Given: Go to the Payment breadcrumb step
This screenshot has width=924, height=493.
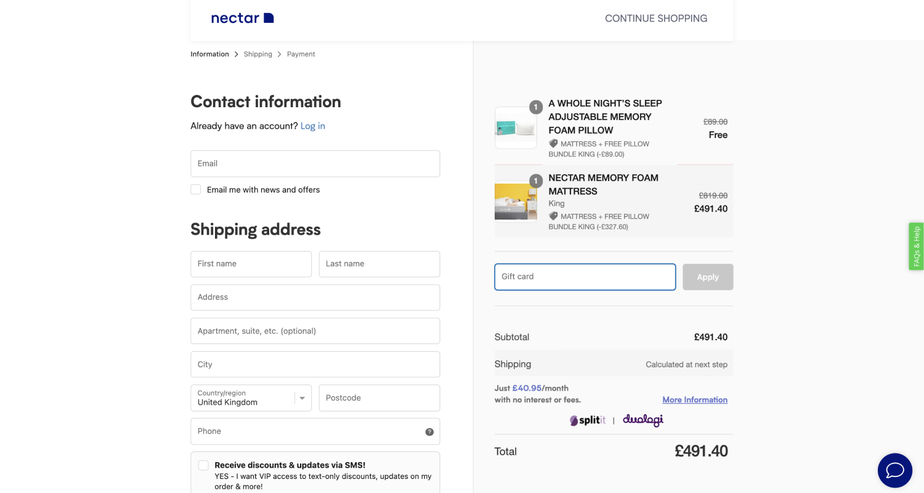Looking at the screenshot, I should click(300, 54).
